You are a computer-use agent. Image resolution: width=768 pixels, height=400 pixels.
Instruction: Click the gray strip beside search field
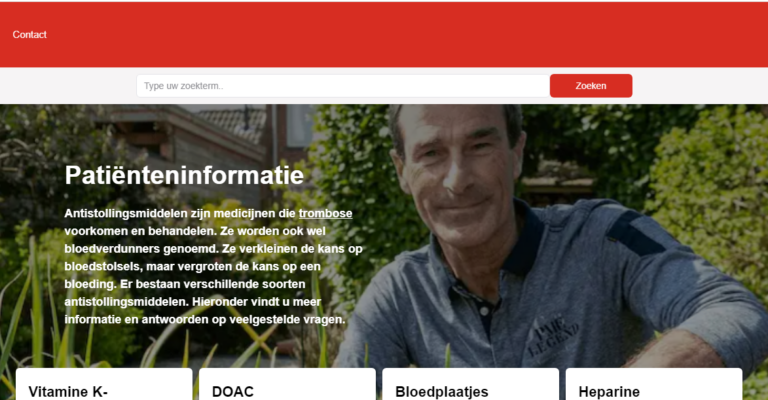[x=68, y=86]
